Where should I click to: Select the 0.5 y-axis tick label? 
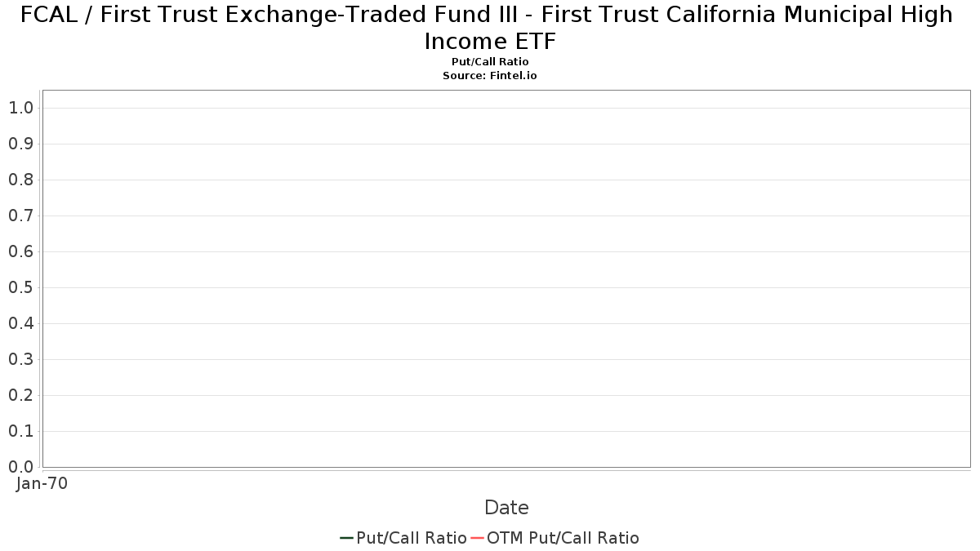(x=20, y=287)
